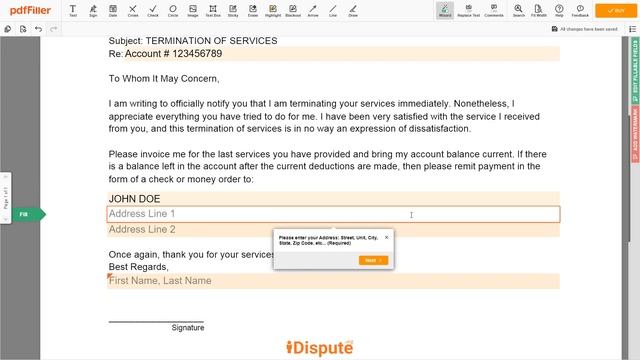Open the Edit Fillable Fields side tab
640x360 pixels.
pos(635,70)
